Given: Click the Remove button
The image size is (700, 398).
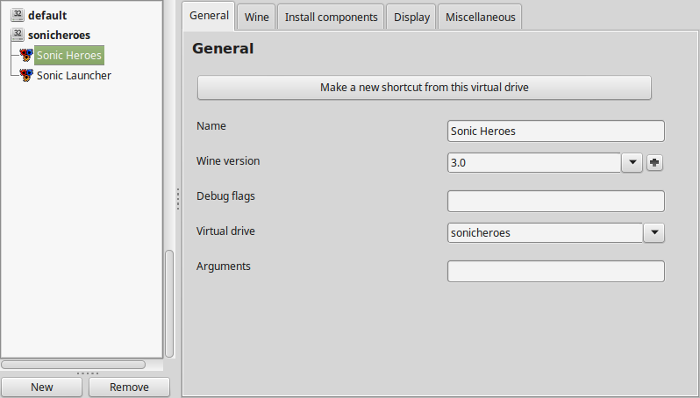Looking at the screenshot, I should pyautogui.click(x=129, y=387).
